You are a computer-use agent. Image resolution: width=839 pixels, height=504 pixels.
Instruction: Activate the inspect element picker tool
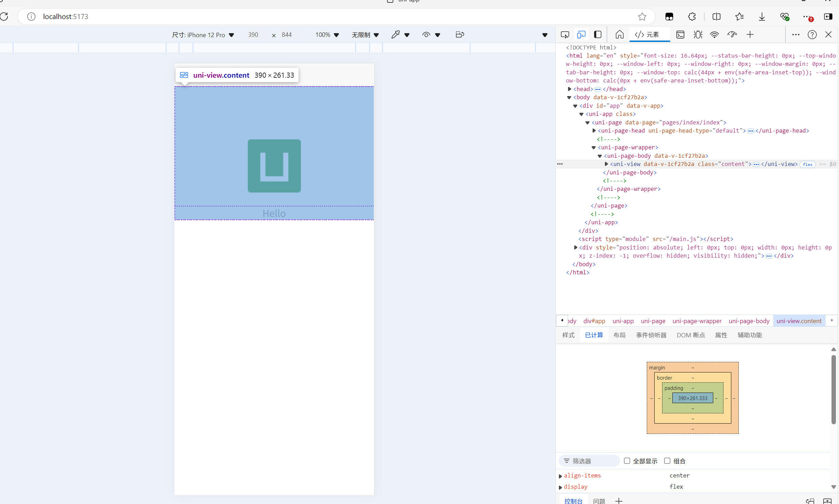coord(565,34)
